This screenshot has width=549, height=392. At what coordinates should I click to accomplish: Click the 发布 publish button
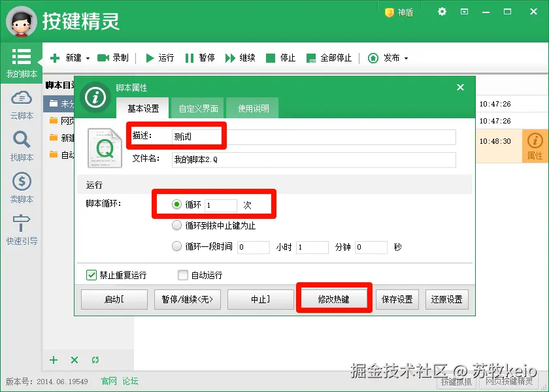point(384,57)
